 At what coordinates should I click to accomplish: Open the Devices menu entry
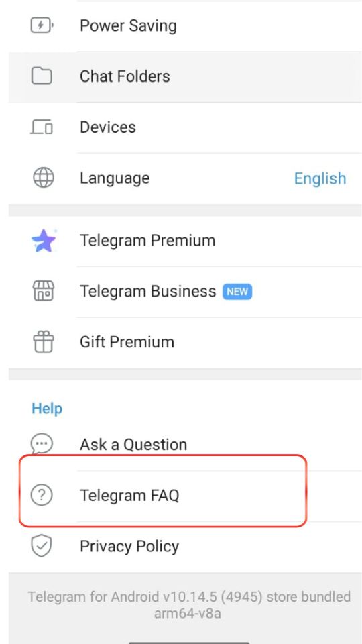point(185,127)
